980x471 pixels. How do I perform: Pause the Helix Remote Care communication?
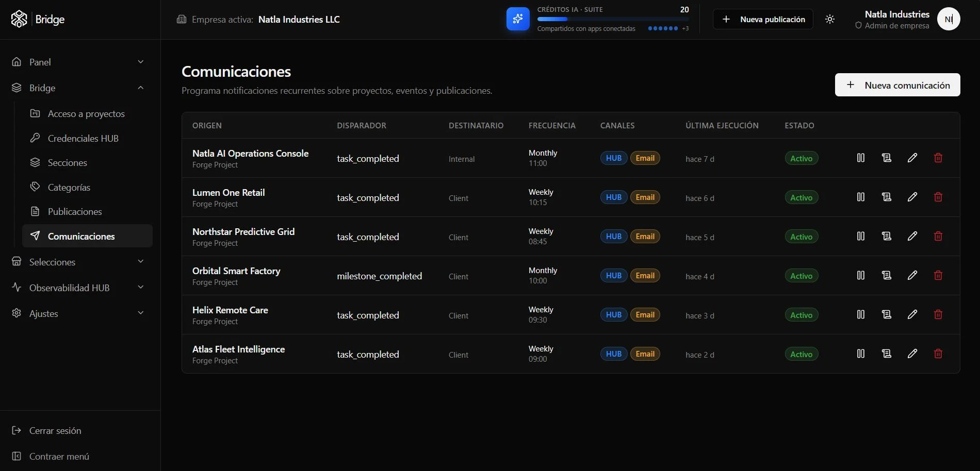pyautogui.click(x=861, y=314)
